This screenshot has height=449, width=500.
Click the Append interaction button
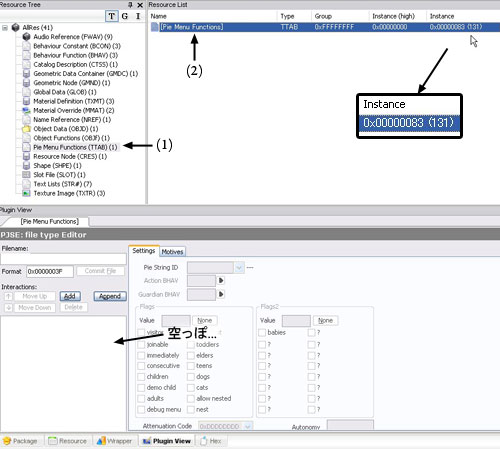click(110, 296)
